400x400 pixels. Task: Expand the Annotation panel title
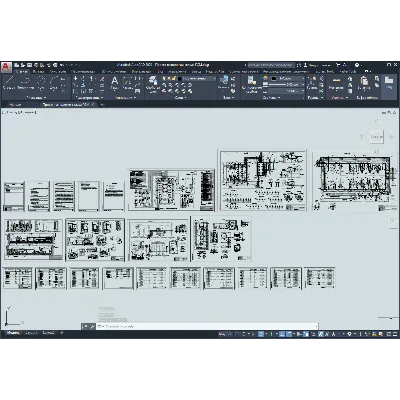point(125,98)
